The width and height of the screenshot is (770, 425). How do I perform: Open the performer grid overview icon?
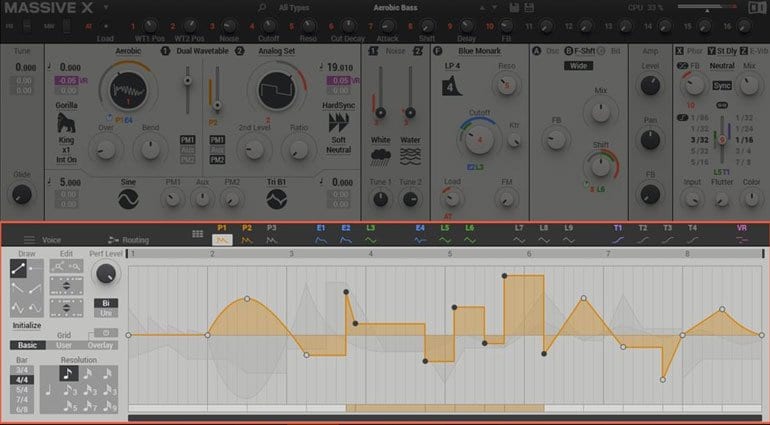point(197,234)
